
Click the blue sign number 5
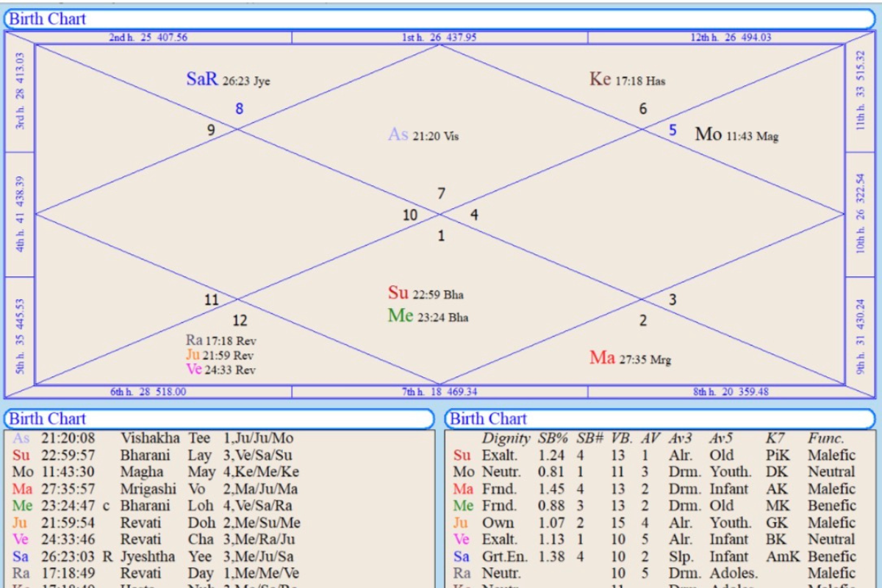(x=673, y=130)
